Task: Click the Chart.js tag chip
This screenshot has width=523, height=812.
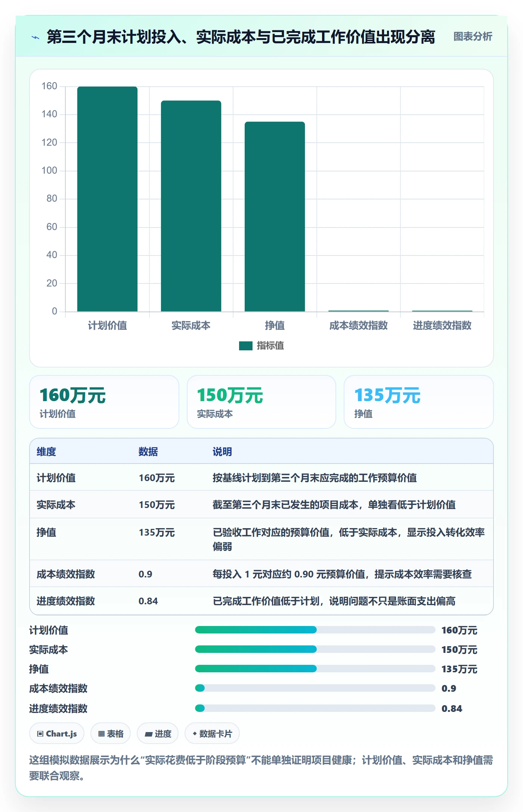Action: (x=57, y=734)
